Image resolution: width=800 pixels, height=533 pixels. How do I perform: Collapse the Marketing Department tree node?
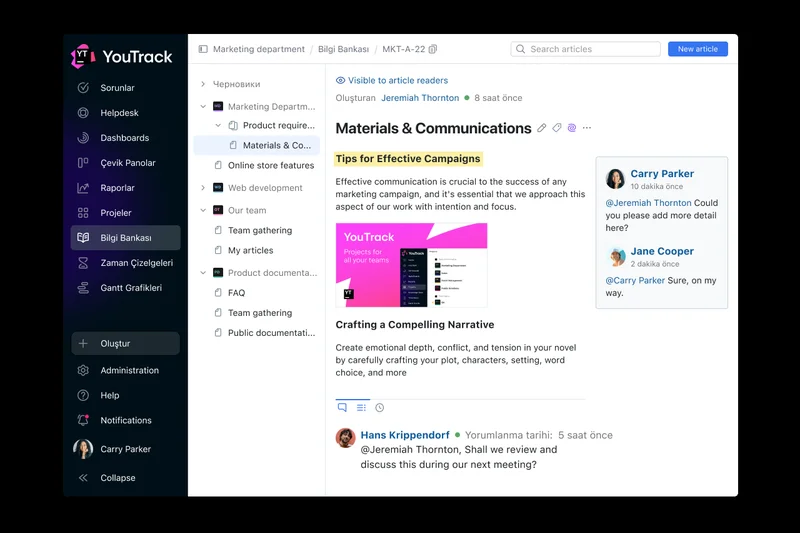click(x=203, y=107)
